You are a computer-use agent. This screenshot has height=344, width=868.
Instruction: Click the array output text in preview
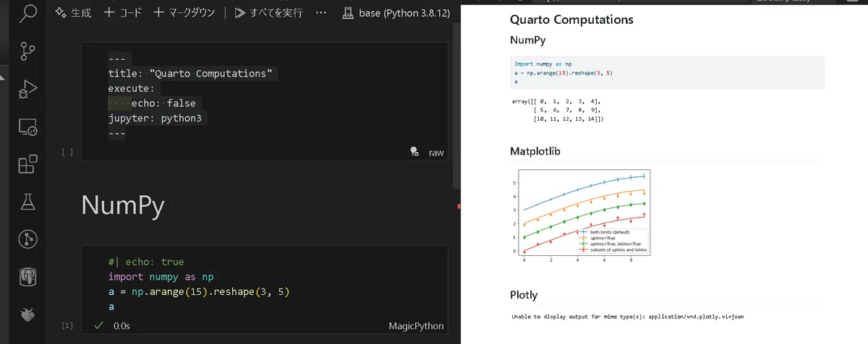click(x=557, y=110)
